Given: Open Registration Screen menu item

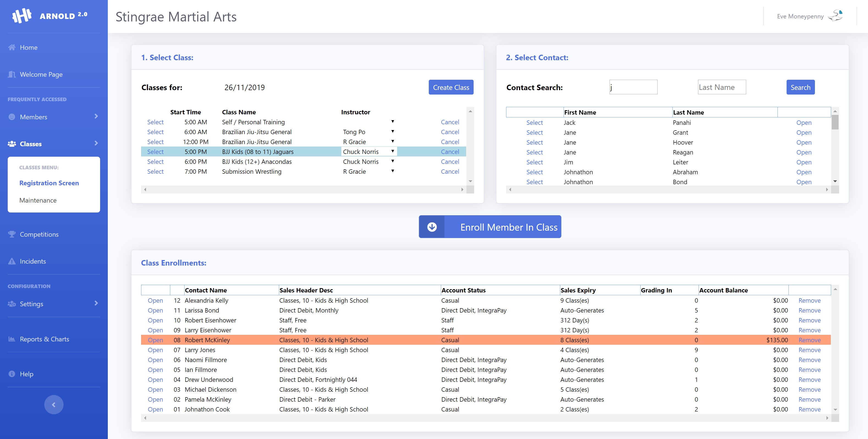Looking at the screenshot, I should 49,183.
